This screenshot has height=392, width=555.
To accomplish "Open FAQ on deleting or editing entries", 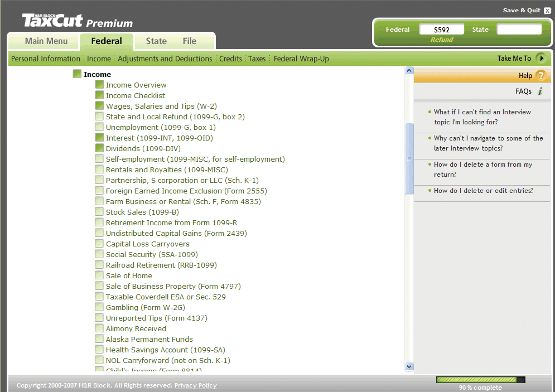I will pos(483,190).
